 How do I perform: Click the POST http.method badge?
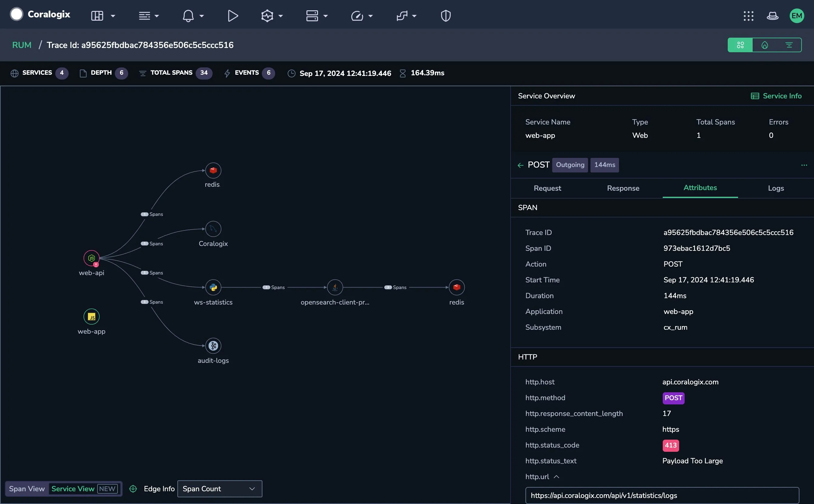pyautogui.click(x=673, y=398)
